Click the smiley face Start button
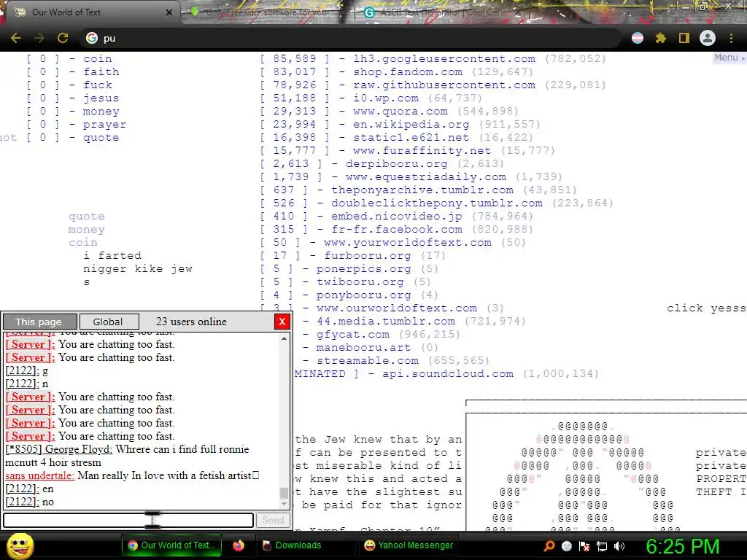Screen dimensions: 747x560 (20, 545)
